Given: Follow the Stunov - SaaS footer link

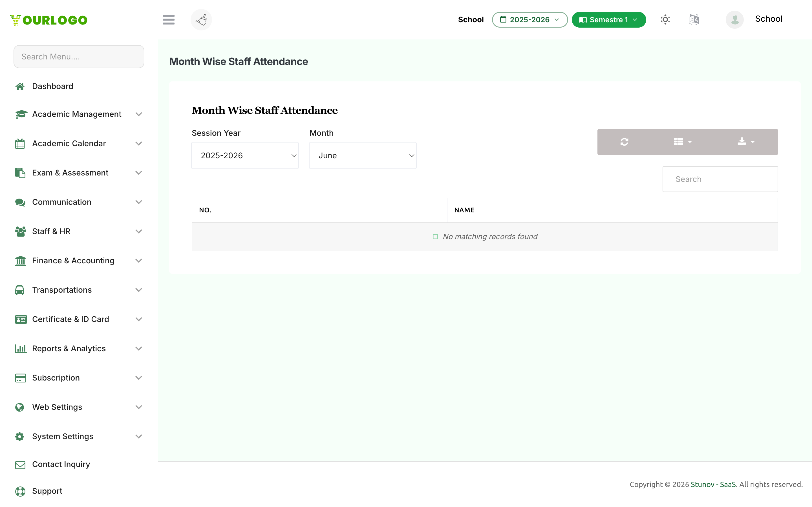Looking at the screenshot, I should pyautogui.click(x=713, y=484).
